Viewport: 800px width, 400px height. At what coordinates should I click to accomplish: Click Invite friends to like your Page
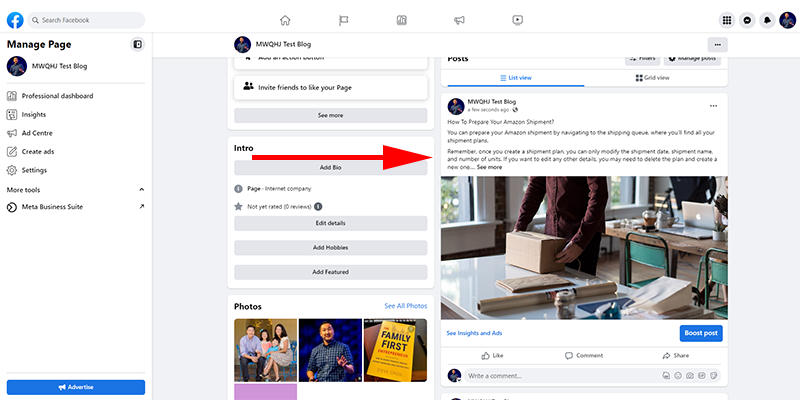331,88
